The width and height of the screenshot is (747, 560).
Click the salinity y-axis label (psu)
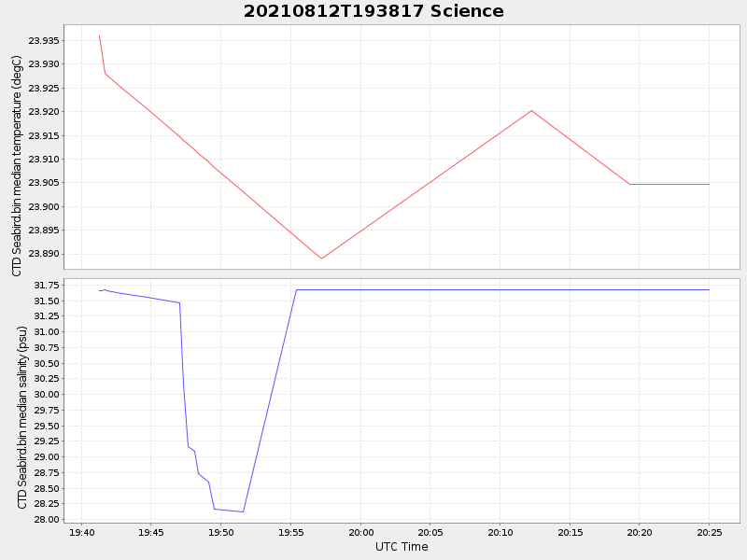[21, 417]
